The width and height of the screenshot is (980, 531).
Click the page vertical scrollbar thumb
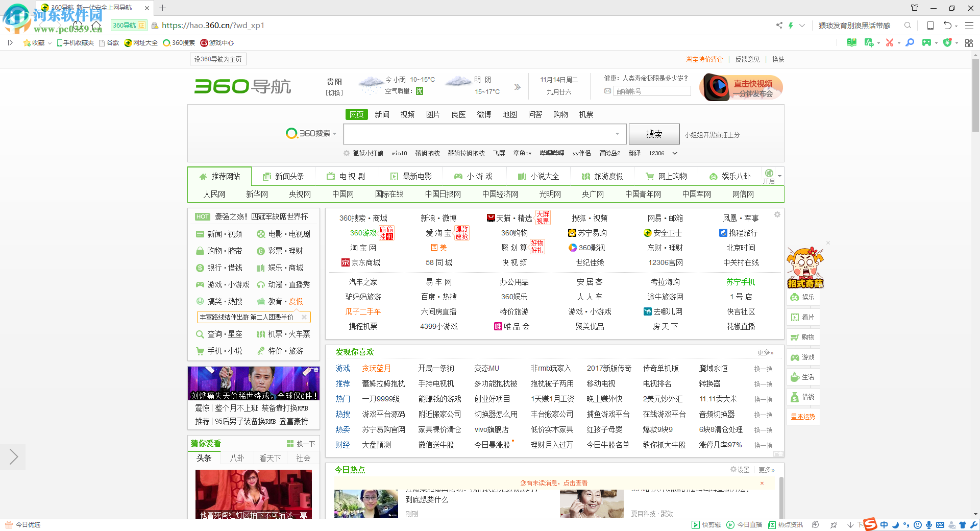point(975,94)
